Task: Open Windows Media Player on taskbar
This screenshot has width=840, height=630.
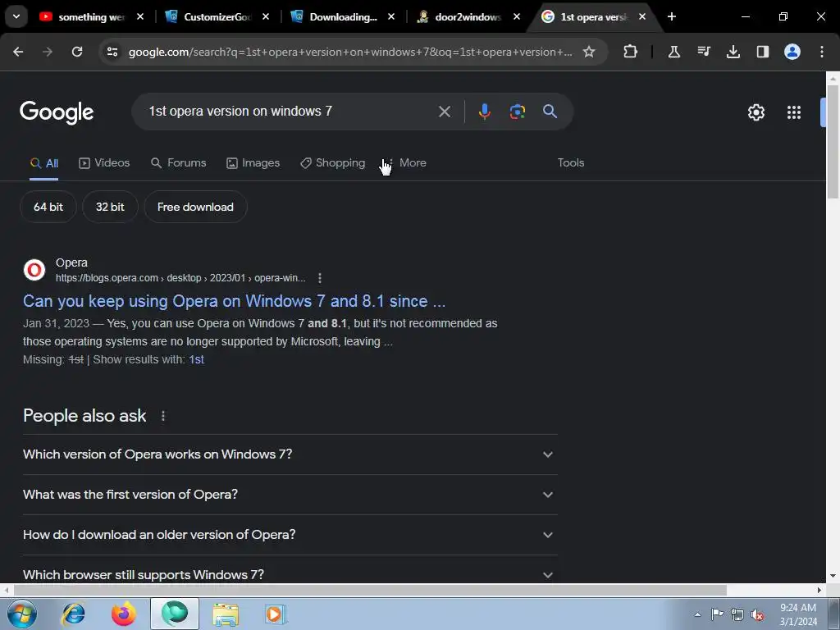Action: pyautogui.click(x=276, y=614)
